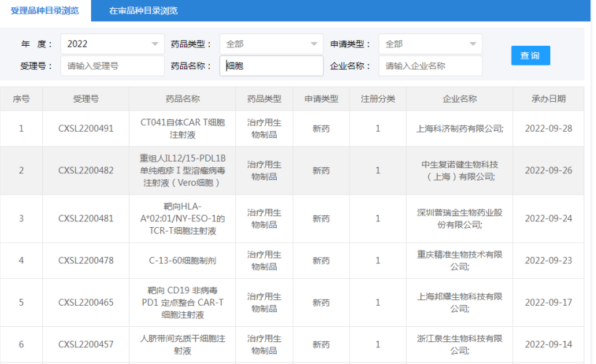Image resolution: width=596 pixels, height=364 pixels.
Task: Click the 受理号 input field
Action: tap(112, 66)
